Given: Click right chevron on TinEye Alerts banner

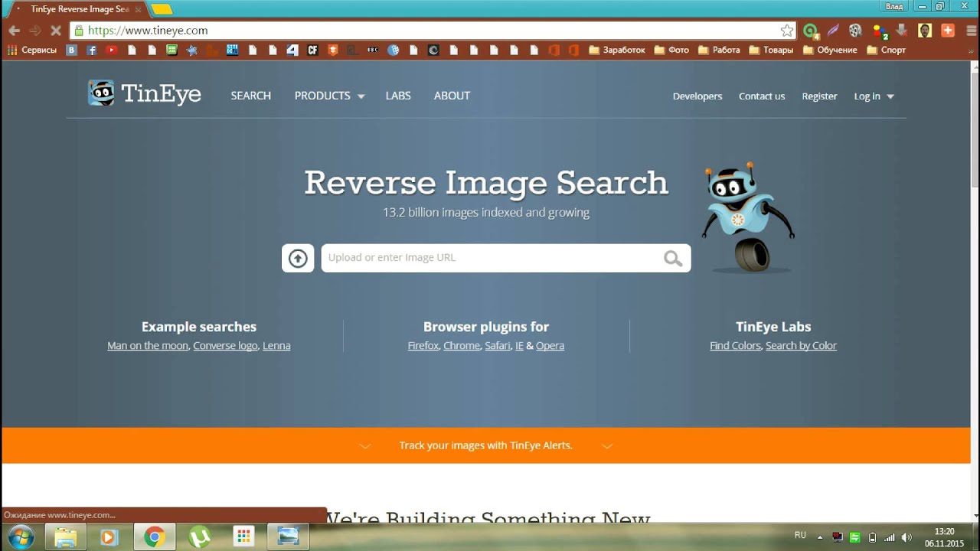Looking at the screenshot, I should (x=607, y=446).
